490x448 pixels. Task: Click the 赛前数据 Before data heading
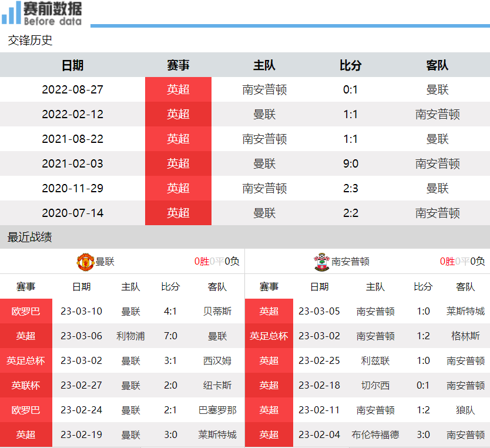(x=53, y=13)
